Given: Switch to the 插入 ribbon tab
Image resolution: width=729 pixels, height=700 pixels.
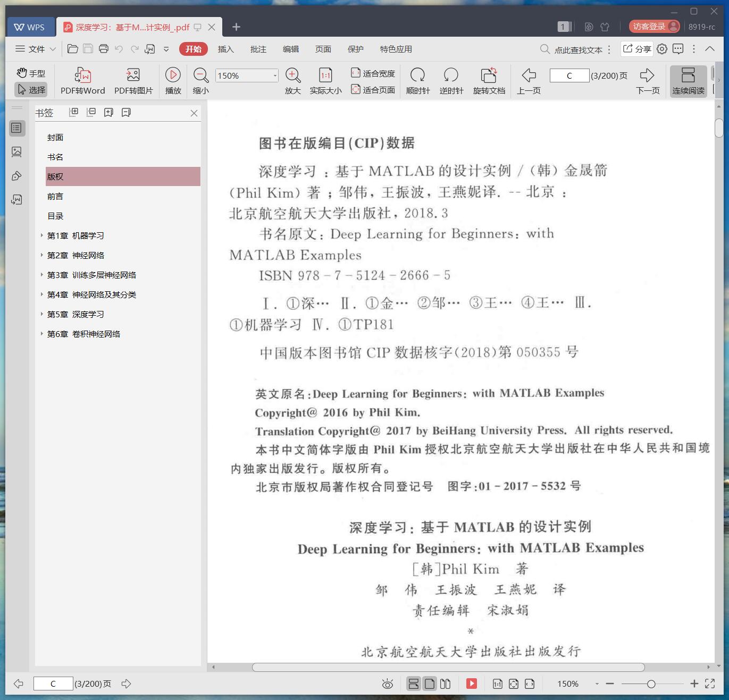Looking at the screenshot, I should click(225, 49).
